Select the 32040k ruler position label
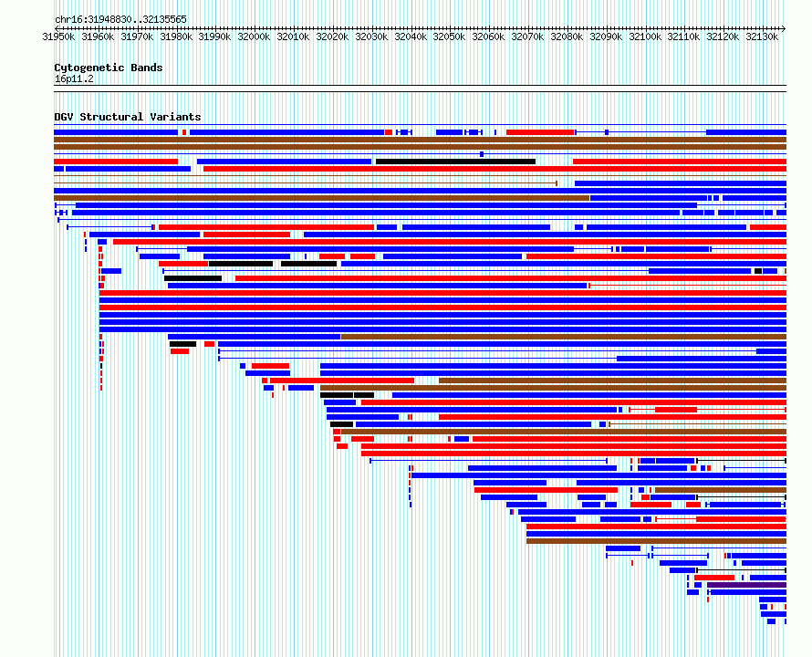 tap(411, 36)
